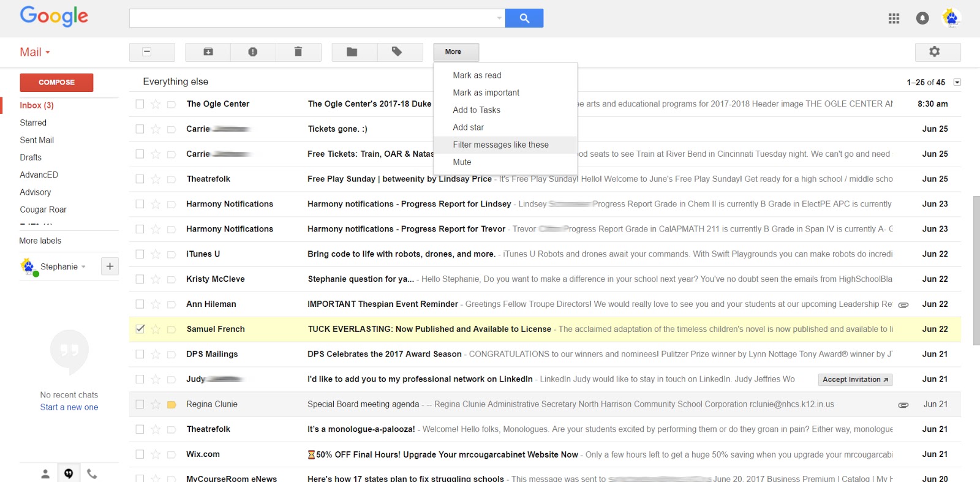Star the Wix.com email
The height and width of the screenshot is (482, 980).
pos(156,454)
